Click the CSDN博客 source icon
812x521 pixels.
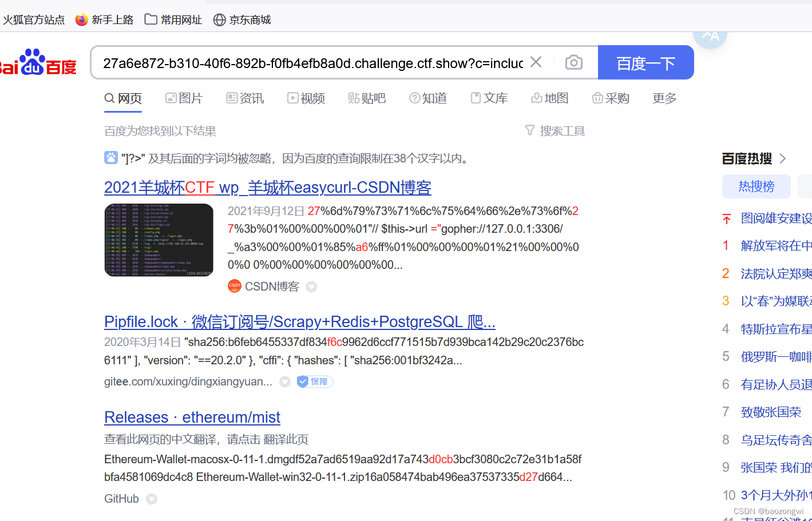(x=235, y=286)
